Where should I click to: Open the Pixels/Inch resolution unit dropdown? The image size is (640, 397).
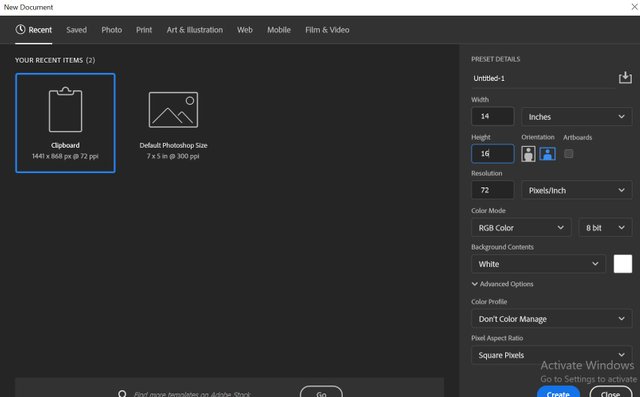tap(576, 190)
